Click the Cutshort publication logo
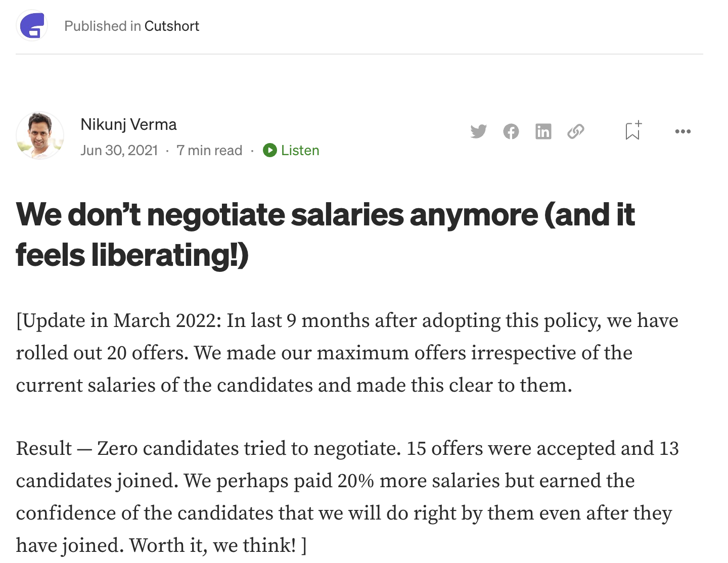The width and height of the screenshot is (728, 563). 32,25
